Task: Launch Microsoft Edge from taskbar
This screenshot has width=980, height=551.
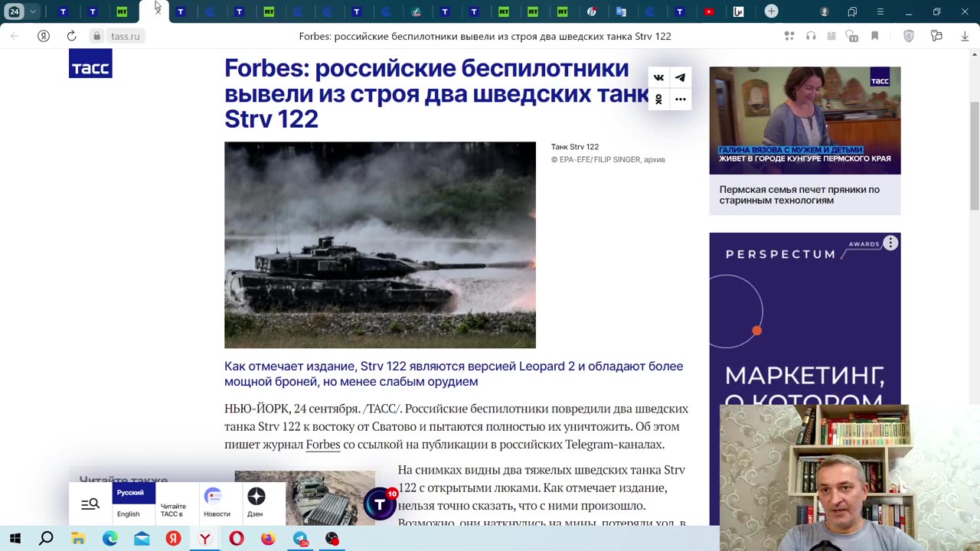Action: coord(110,539)
